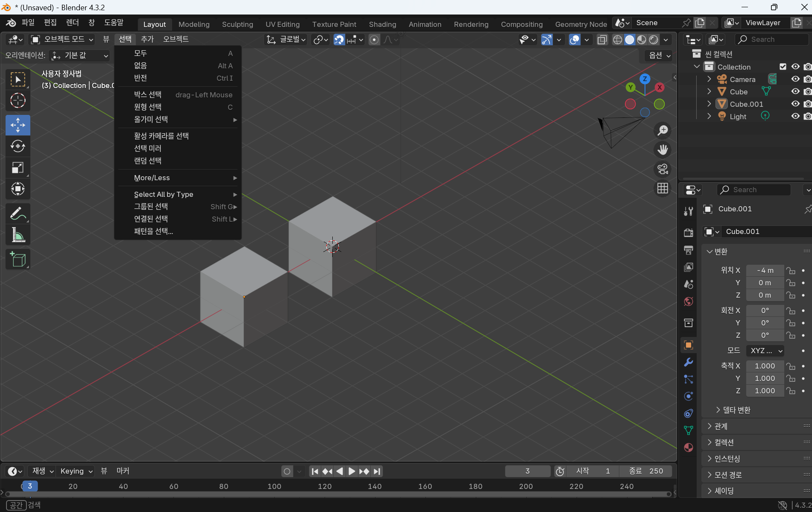Viewport: 812px width, 512px height.
Task: Click the Z axis on navigation gizmo
Action: pos(645,79)
